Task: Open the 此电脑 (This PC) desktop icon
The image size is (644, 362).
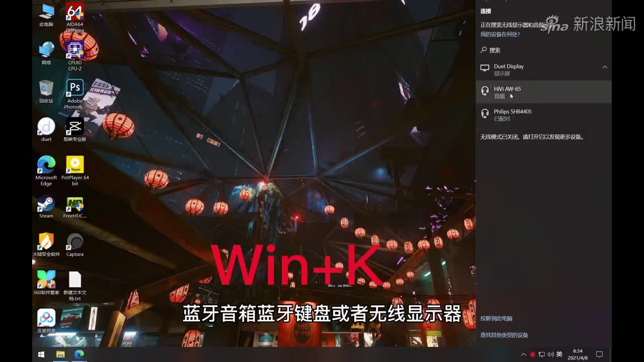Action: tap(46, 16)
